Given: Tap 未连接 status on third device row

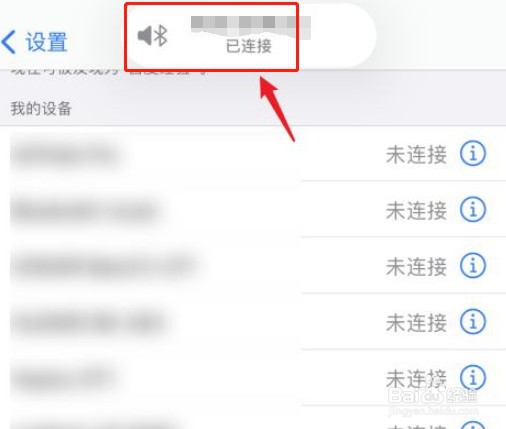Looking at the screenshot, I should (416, 267).
